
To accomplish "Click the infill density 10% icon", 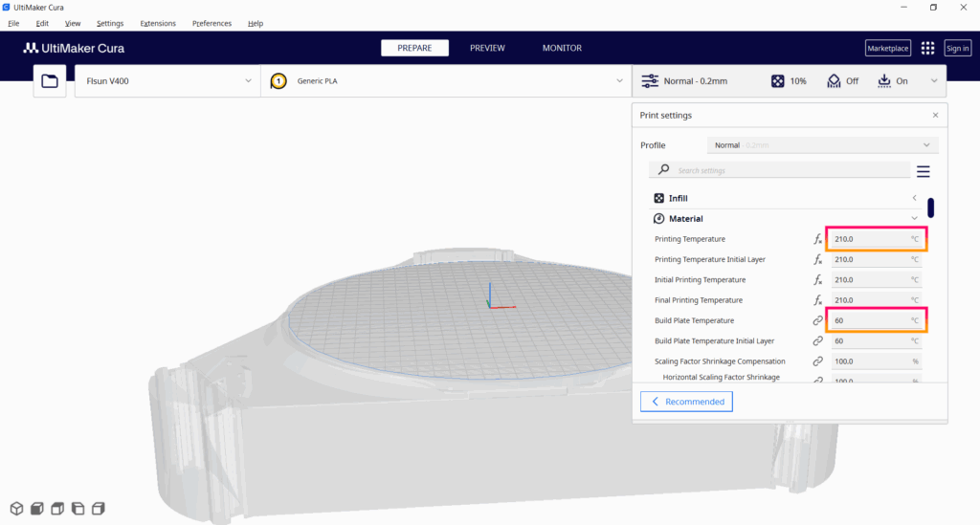I will [x=777, y=81].
